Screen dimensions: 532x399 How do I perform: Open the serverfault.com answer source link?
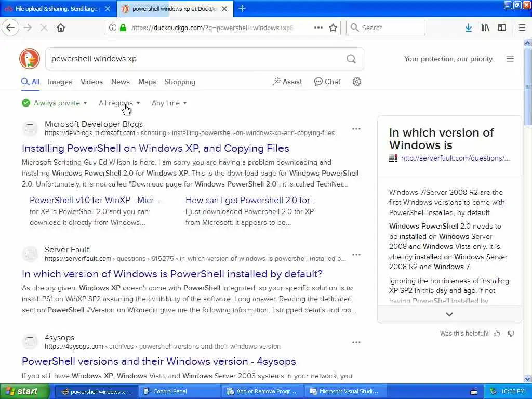[455, 158]
